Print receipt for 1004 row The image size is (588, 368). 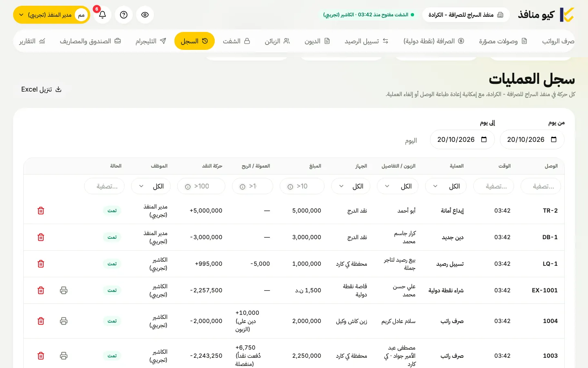pyautogui.click(x=64, y=321)
